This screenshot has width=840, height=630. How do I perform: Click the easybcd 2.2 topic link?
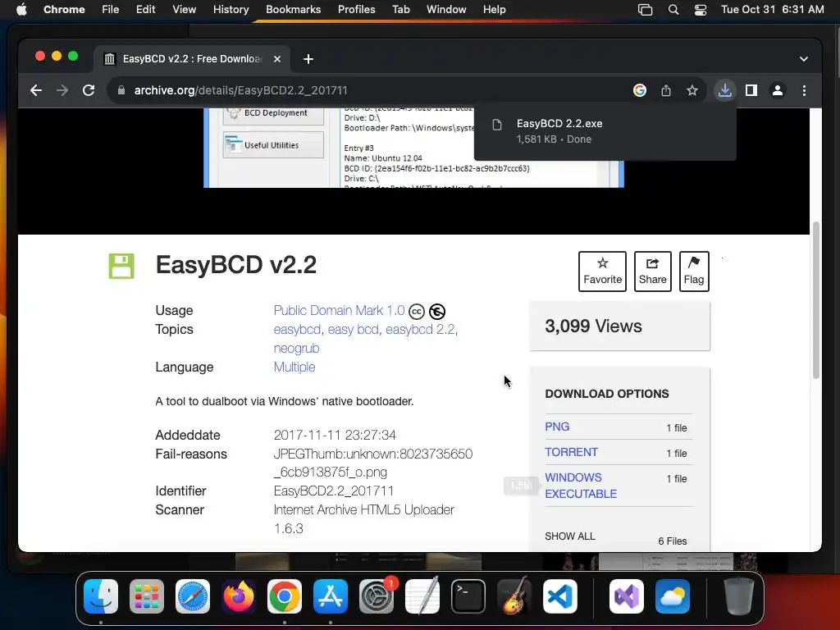pos(420,330)
